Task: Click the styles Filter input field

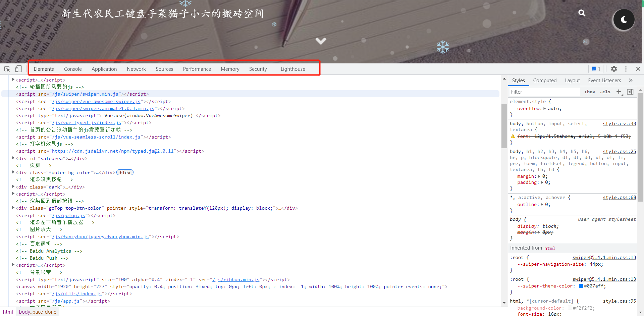Action: pos(544,92)
